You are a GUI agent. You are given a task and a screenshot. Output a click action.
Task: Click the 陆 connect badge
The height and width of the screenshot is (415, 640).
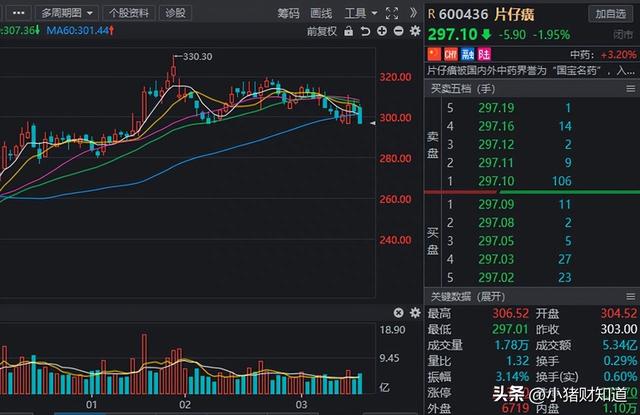484,54
